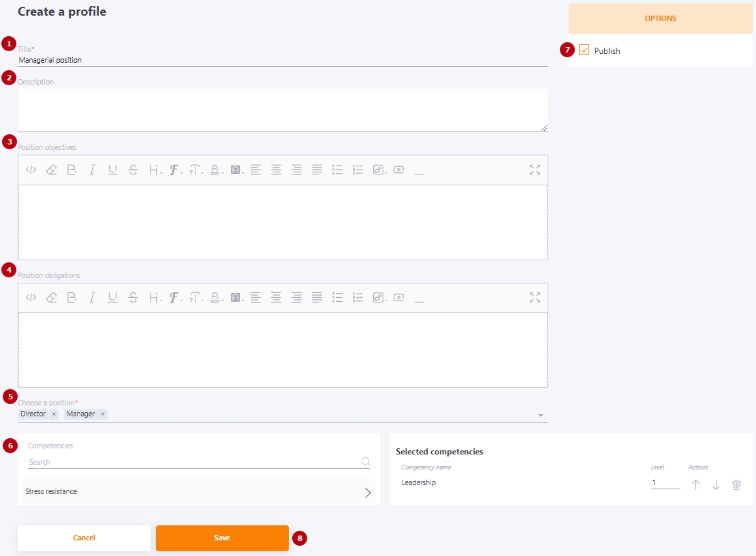Justify text in Position obligations editor

coord(317,298)
